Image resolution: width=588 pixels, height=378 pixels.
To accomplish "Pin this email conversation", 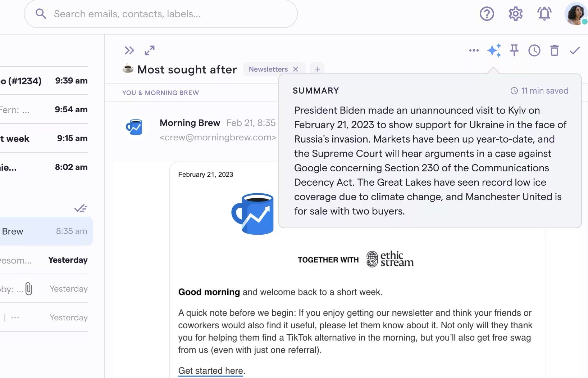I will (x=514, y=50).
